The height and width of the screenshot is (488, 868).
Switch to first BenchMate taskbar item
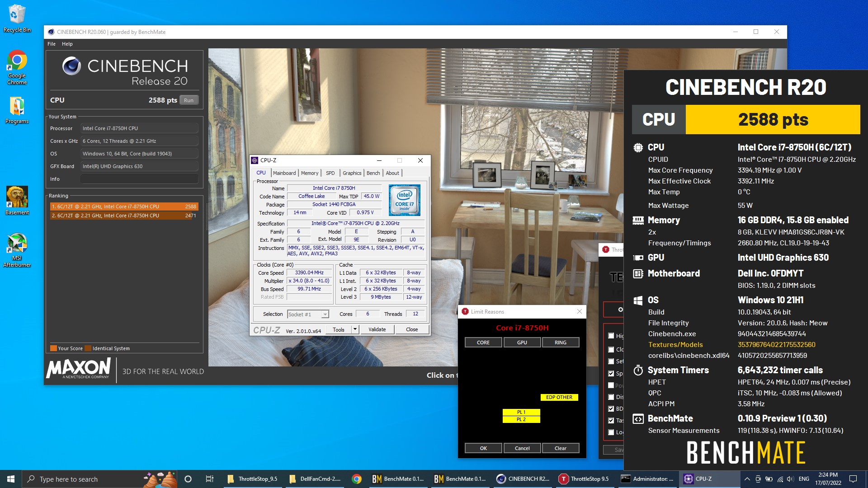[x=398, y=479]
